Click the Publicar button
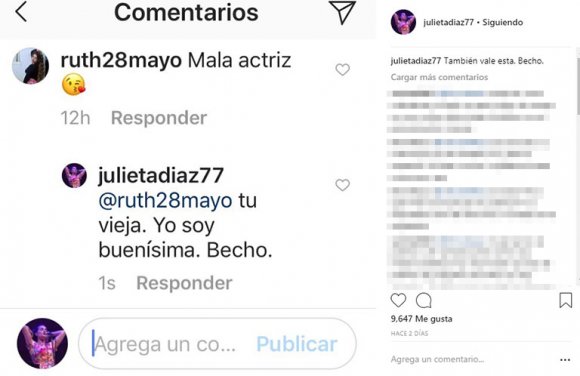This screenshot has height=376, width=580. 297,344
